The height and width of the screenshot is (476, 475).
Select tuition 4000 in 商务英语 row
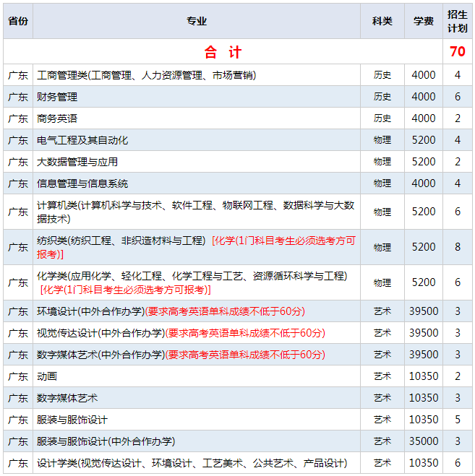click(x=424, y=118)
